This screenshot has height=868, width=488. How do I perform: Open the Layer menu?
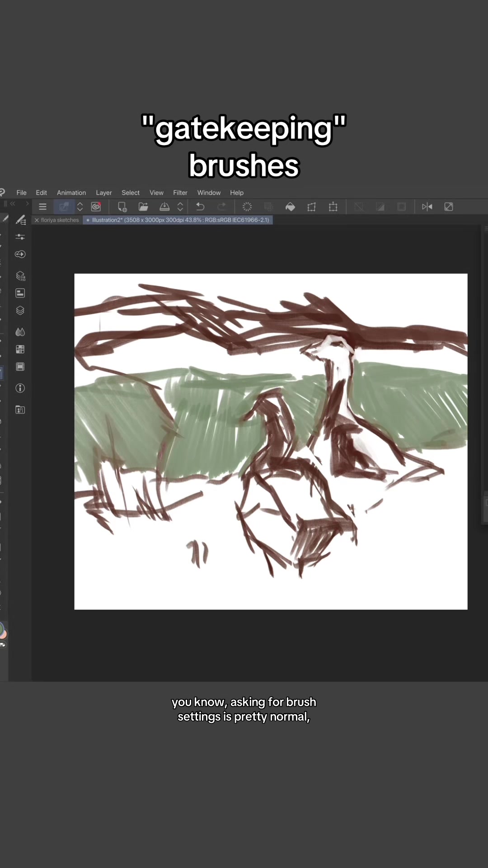103,193
